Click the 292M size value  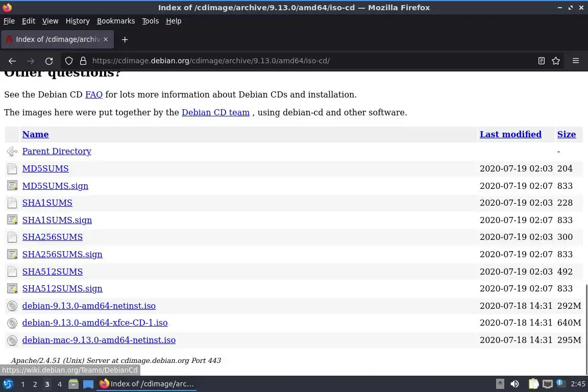pos(569,306)
